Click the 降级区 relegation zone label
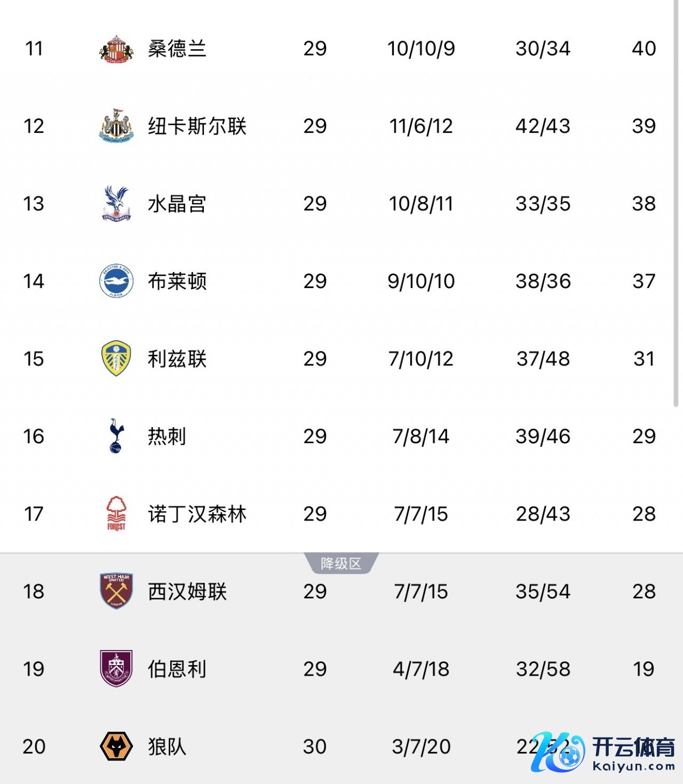Image resolution: width=683 pixels, height=784 pixels. [x=341, y=563]
